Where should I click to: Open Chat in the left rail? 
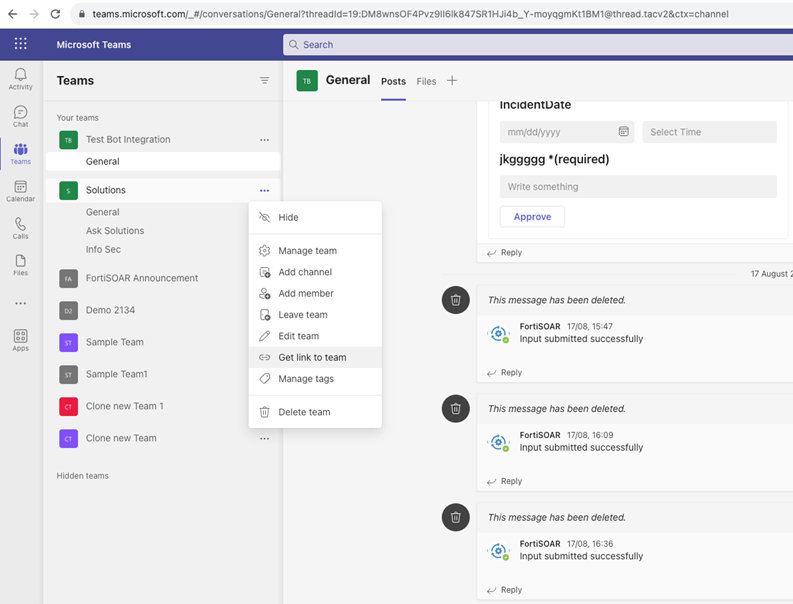20,116
